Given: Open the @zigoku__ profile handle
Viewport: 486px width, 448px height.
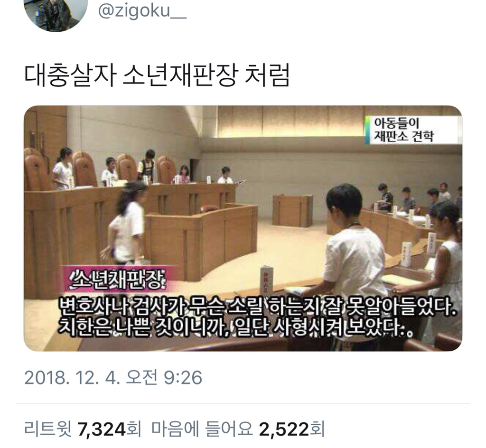Looking at the screenshot, I should point(142,11).
